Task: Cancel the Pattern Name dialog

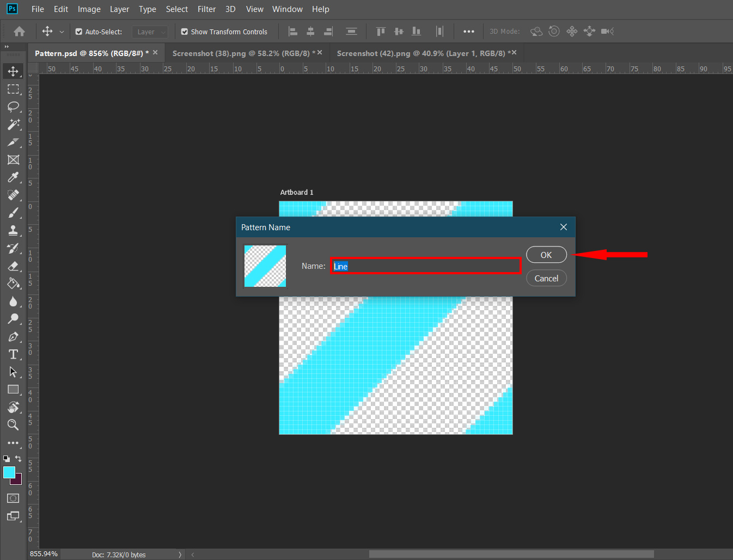Action: tap(546, 278)
